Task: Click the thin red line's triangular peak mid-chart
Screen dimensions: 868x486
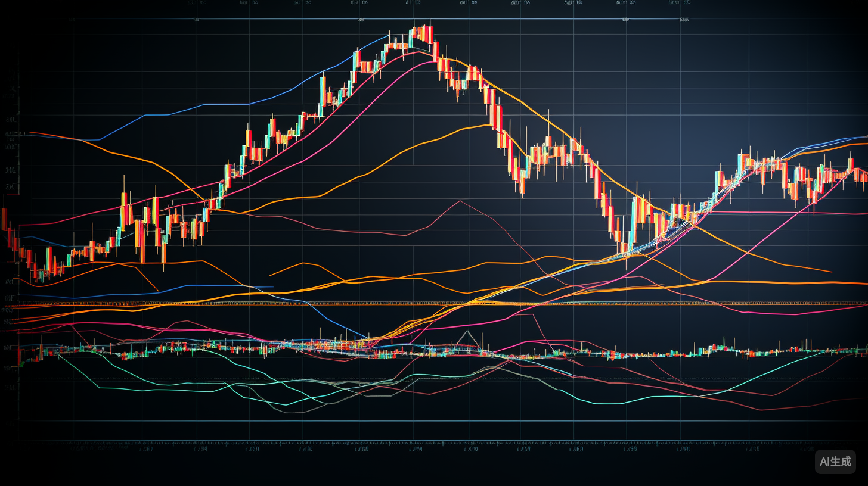Action: tap(460, 201)
